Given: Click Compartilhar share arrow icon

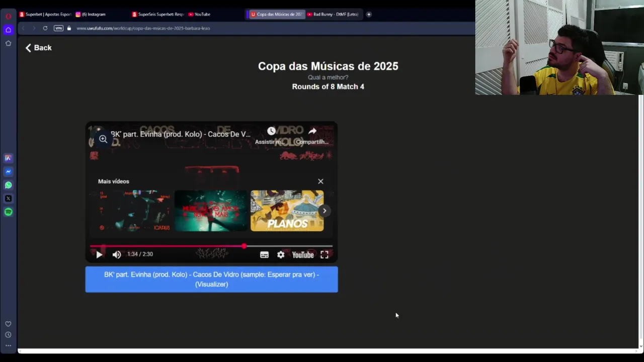Looking at the screenshot, I should coord(312,131).
